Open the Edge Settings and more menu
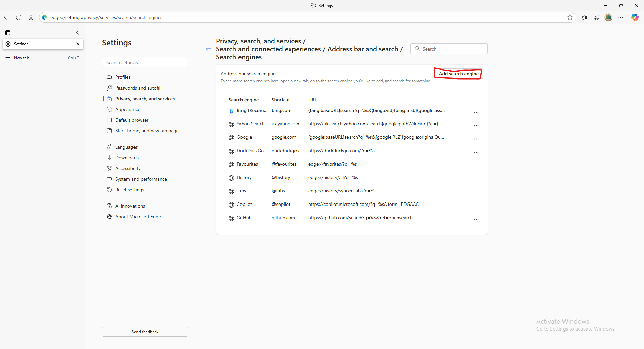644x349 pixels. pos(621,17)
